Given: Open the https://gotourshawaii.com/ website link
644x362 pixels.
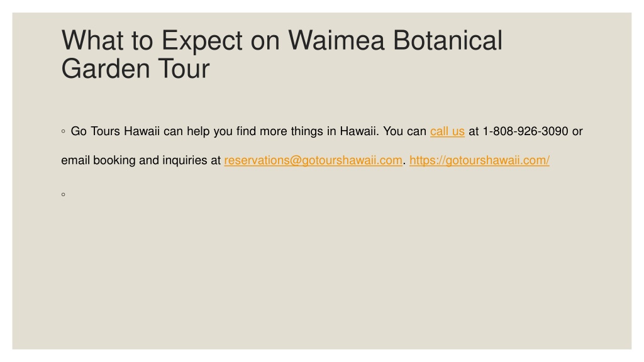Looking at the screenshot, I should click(x=479, y=160).
